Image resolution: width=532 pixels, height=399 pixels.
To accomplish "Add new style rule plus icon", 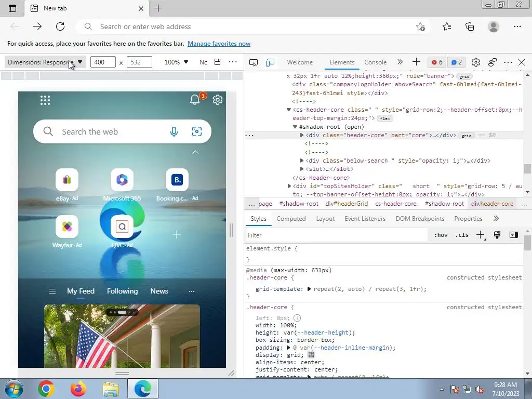I will coord(481,235).
